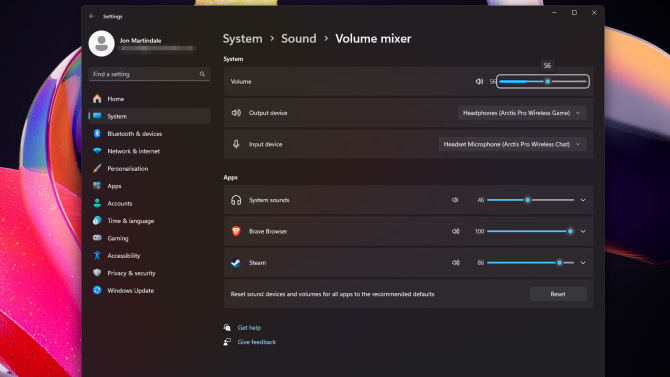
Task: Click the search magnifier icon
Action: point(202,74)
